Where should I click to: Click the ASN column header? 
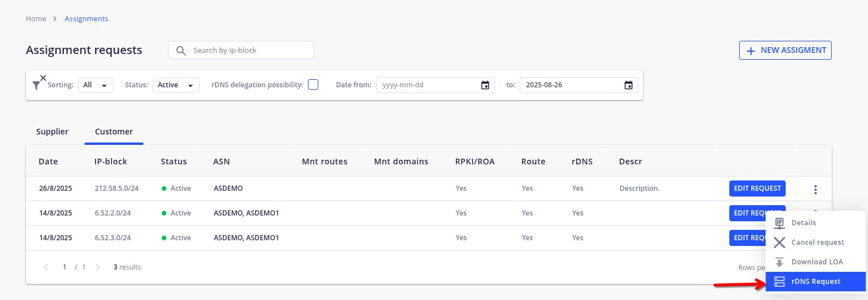coord(222,161)
